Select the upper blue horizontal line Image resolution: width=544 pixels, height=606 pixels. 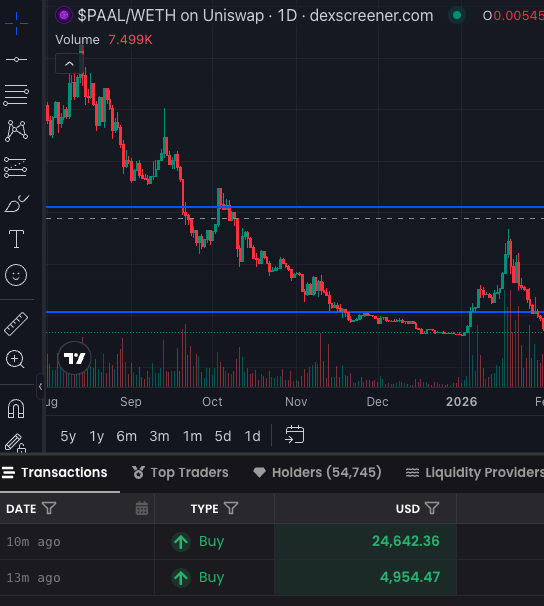click(295, 207)
